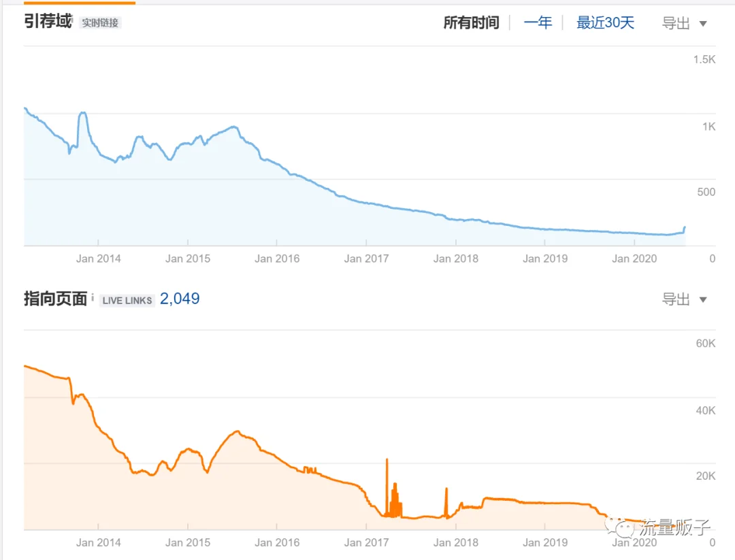Click Jan 2019 label on 引荐域 chart
735x560 pixels.
coord(544,259)
